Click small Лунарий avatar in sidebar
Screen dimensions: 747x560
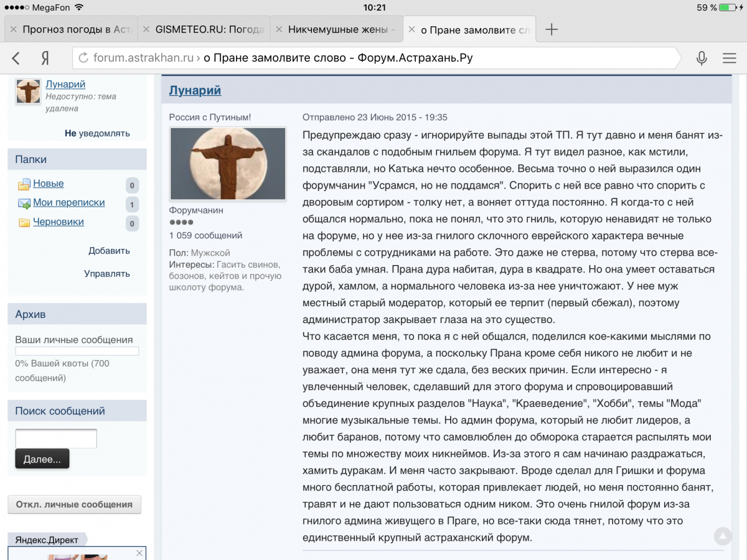28,91
